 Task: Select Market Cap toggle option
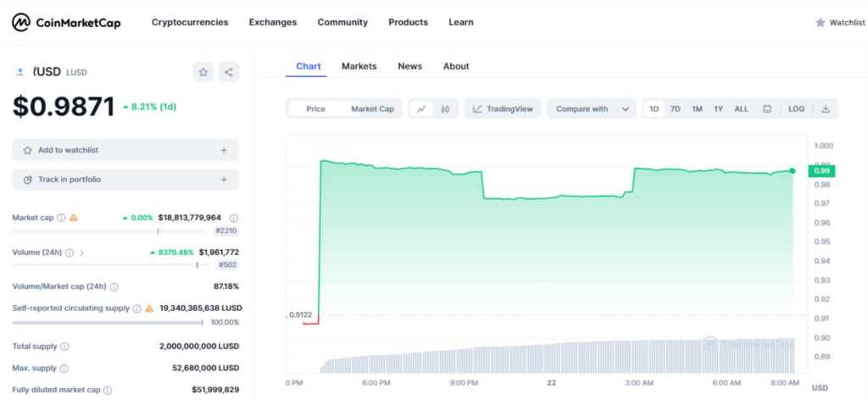[373, 109]
